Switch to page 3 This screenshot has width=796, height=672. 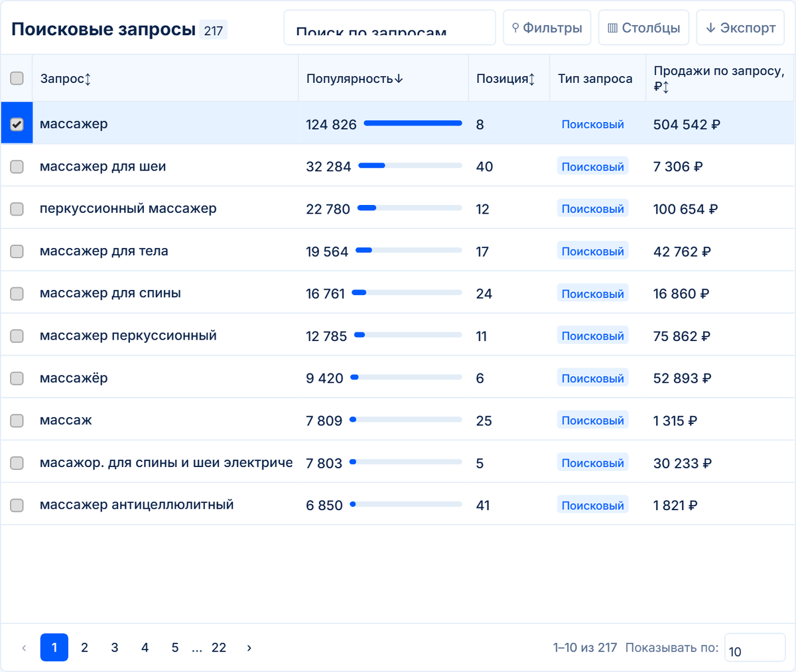115,647
